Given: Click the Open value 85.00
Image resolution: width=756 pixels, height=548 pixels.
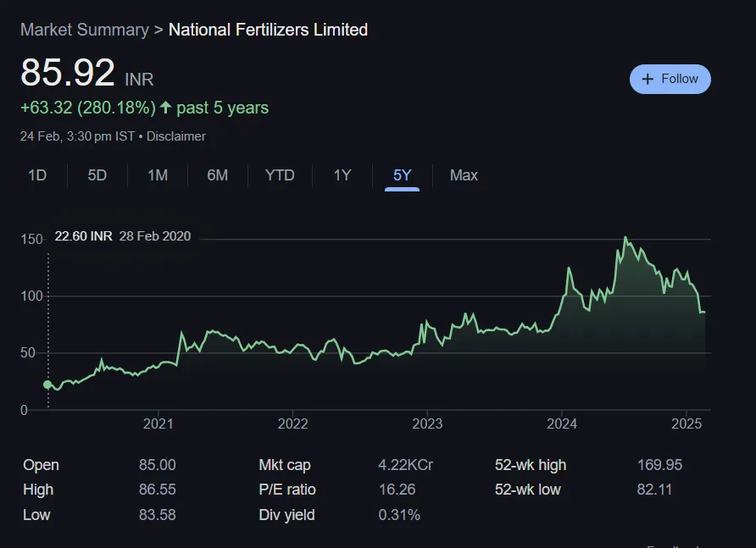Looking at the screenshot, I should point(157,465).
